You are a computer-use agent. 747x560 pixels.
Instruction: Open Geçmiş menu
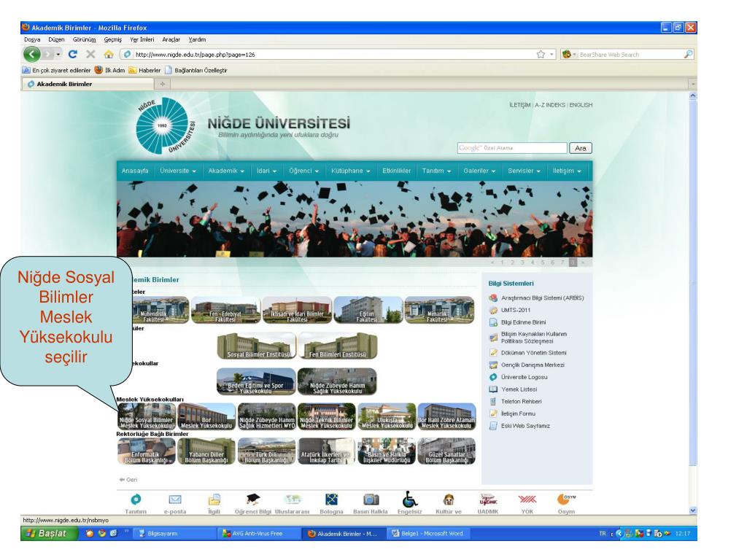pyautogui.click(x=113, y=39)
